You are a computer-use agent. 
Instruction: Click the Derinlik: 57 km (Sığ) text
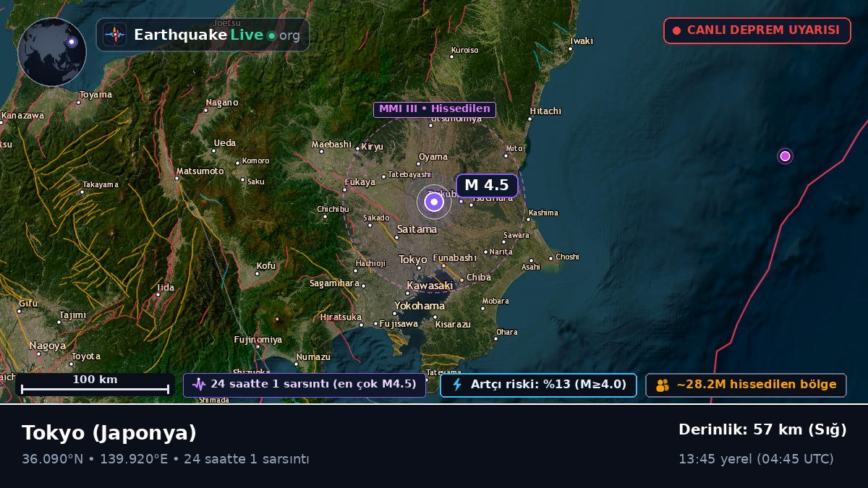pos(762,429)
